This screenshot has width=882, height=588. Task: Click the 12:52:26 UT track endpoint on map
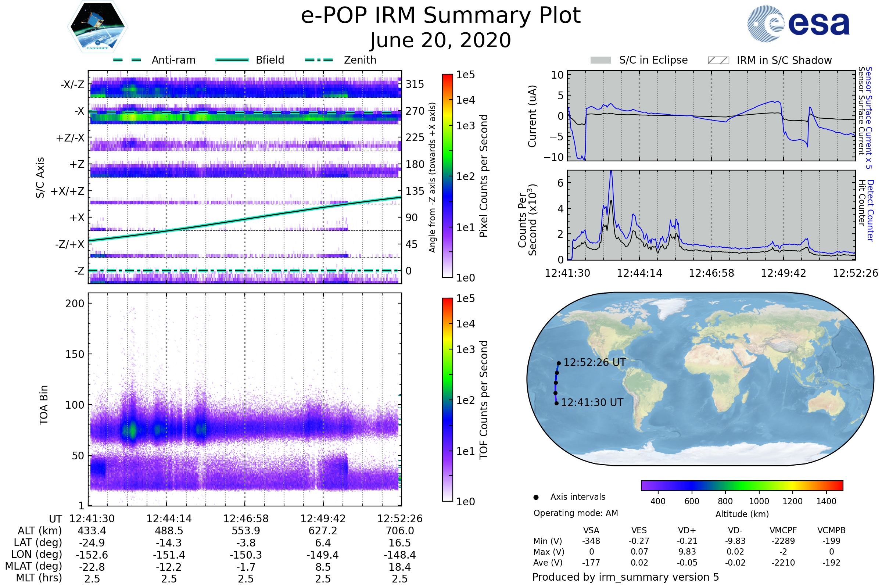[x=559, y=363]
